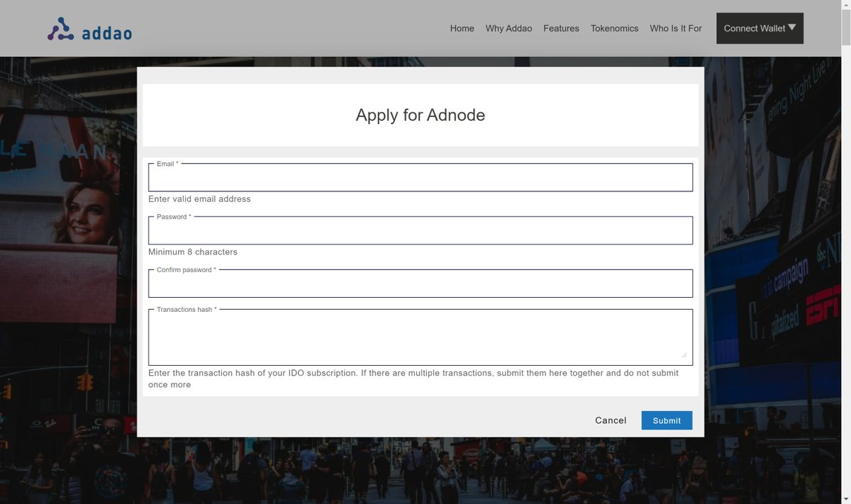The width and height of the screenshot is (851, 504).
Task: Open the Features nav link
Action: click(561, 28)
